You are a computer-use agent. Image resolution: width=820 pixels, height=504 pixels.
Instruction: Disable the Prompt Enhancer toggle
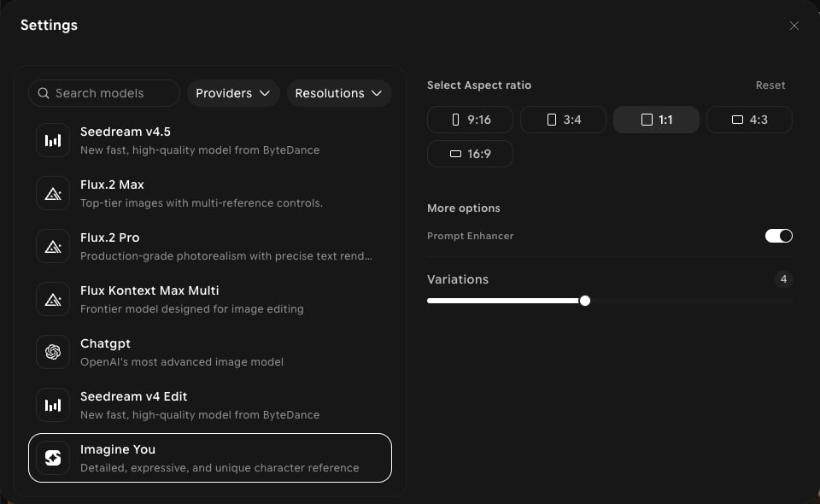coord(779,236)
